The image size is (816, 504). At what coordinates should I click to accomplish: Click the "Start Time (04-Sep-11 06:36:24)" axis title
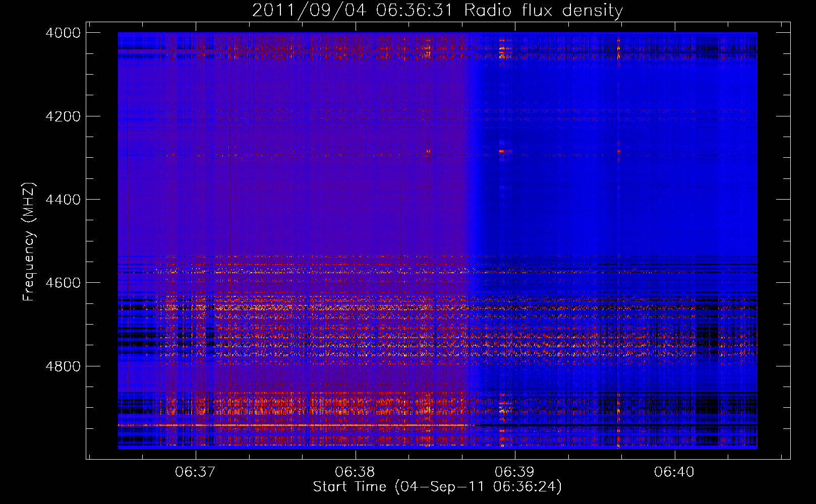click(x=437, y=487)
